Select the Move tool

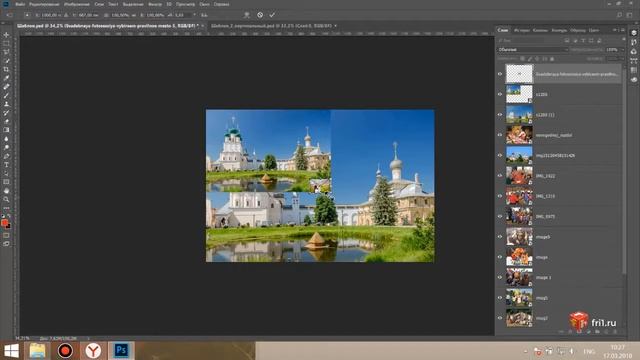(x=6, y=35)
